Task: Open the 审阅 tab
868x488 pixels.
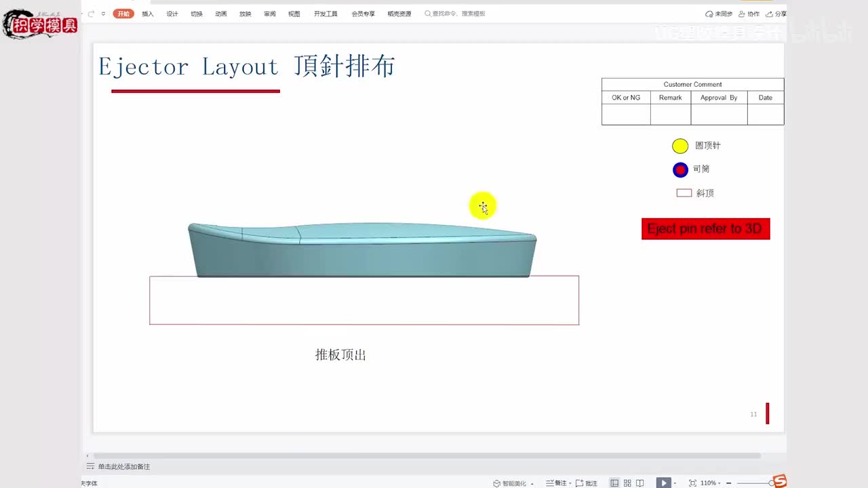Action: tap(270, 14)
